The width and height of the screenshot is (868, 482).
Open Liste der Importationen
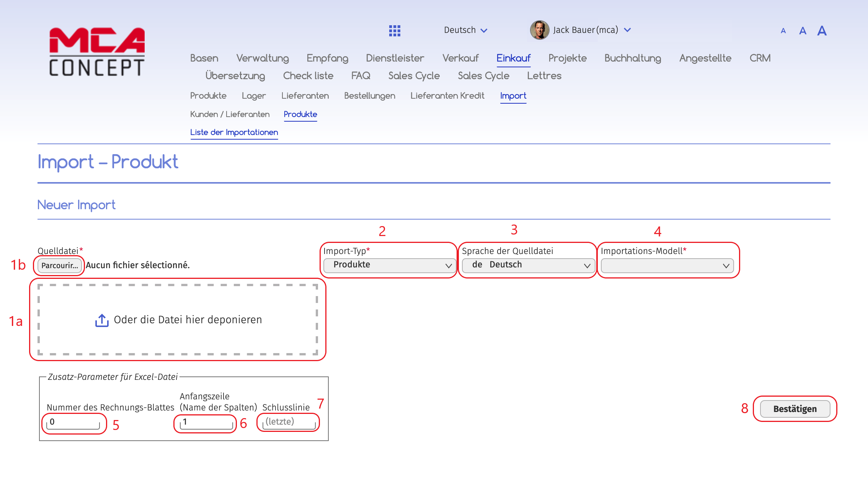click(234, 132)
